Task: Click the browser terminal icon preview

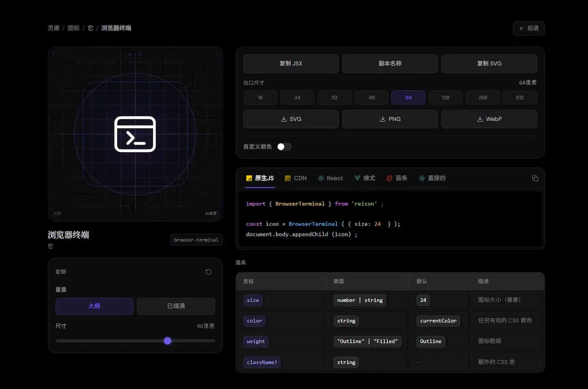Action: (x=135, y=134)
